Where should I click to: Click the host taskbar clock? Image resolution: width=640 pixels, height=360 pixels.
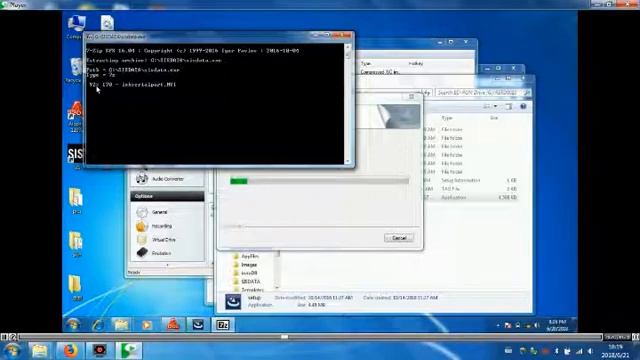click(616, 351)
